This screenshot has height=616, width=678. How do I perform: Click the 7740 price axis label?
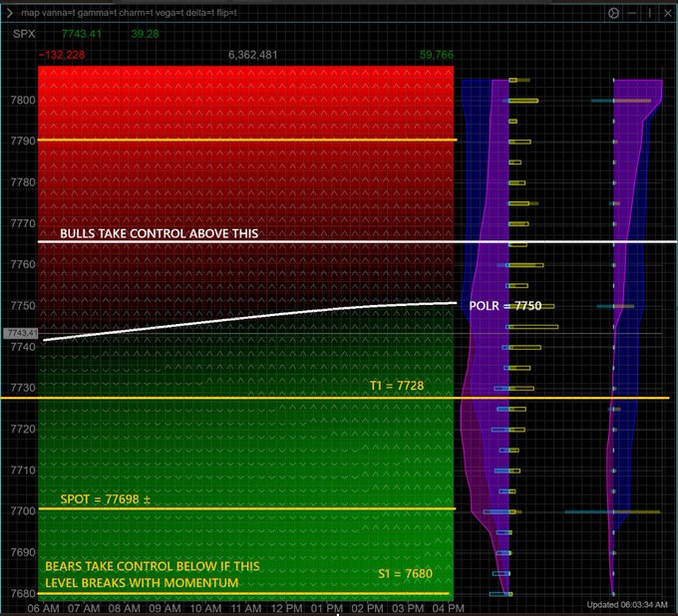click(23, 347)
